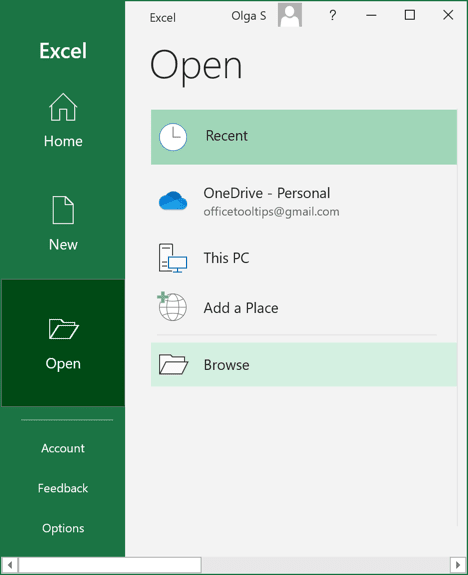Go to Home in the Excel sidebar
The height and width of the screenshot is (575, 468).
click(x=63, y=120)
